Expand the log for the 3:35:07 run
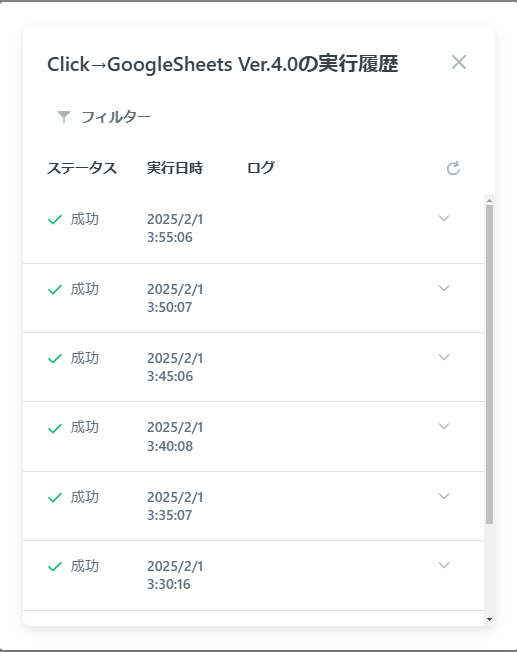517x652 pixels. pyautogui.click(x=444, y=496)
